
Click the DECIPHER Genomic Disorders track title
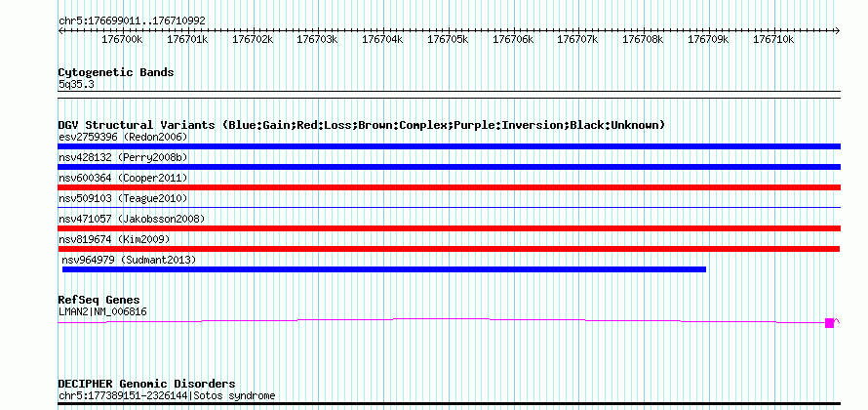(146, 384)
